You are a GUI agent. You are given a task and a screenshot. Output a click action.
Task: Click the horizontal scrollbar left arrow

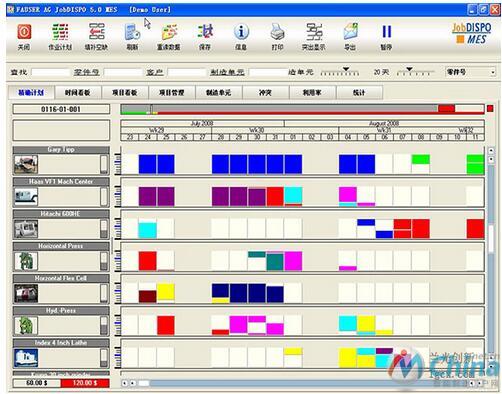tap(124, 383)
